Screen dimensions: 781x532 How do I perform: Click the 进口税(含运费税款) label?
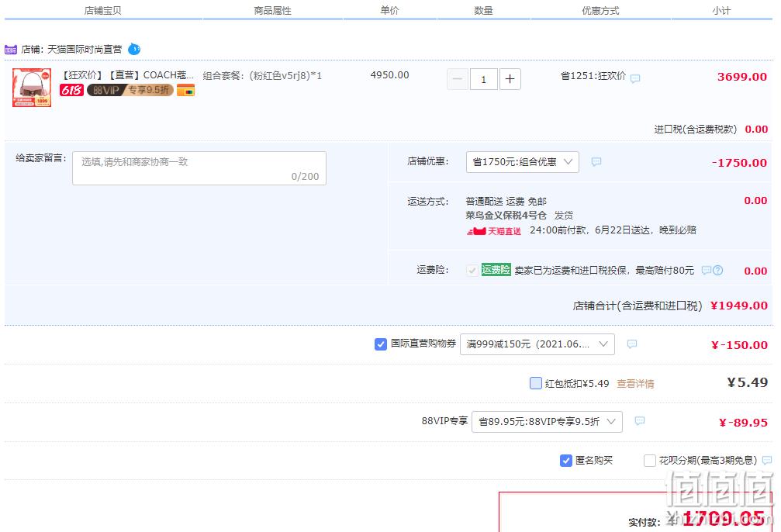(696, 130)
